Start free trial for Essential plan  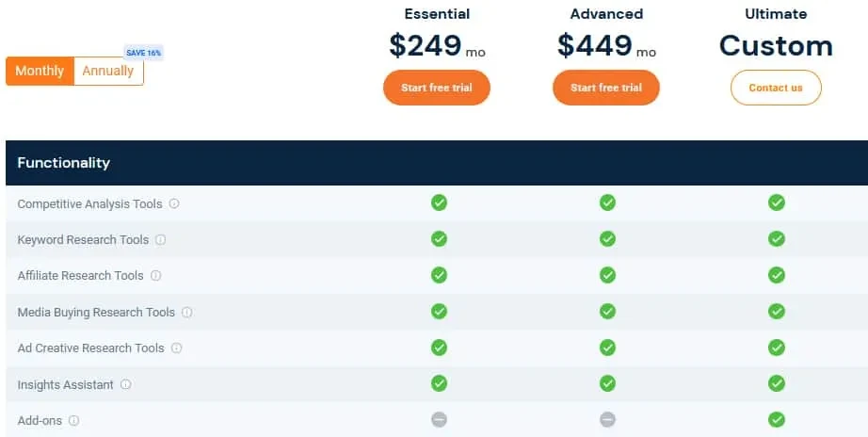[437, 88]
